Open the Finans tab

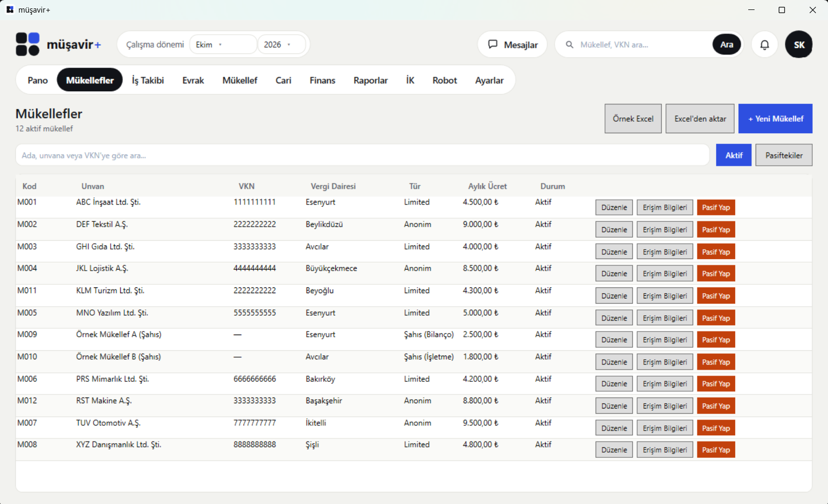click(322, 80)
